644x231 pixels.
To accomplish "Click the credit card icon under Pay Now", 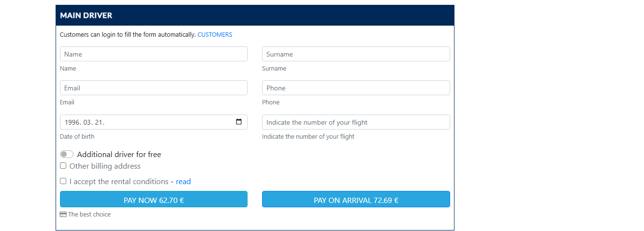I will [x=63, y=215].
